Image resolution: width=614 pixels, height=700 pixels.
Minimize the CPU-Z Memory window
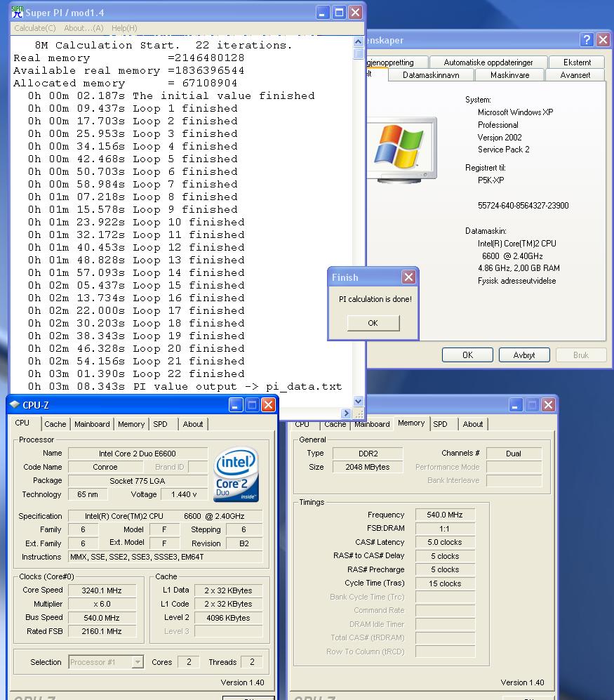[x=515, y=405]
